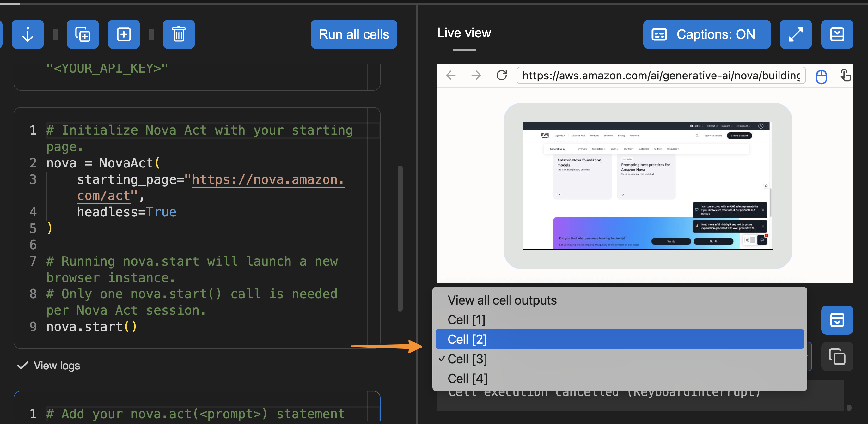Toggle Captions: ON button

706,34
